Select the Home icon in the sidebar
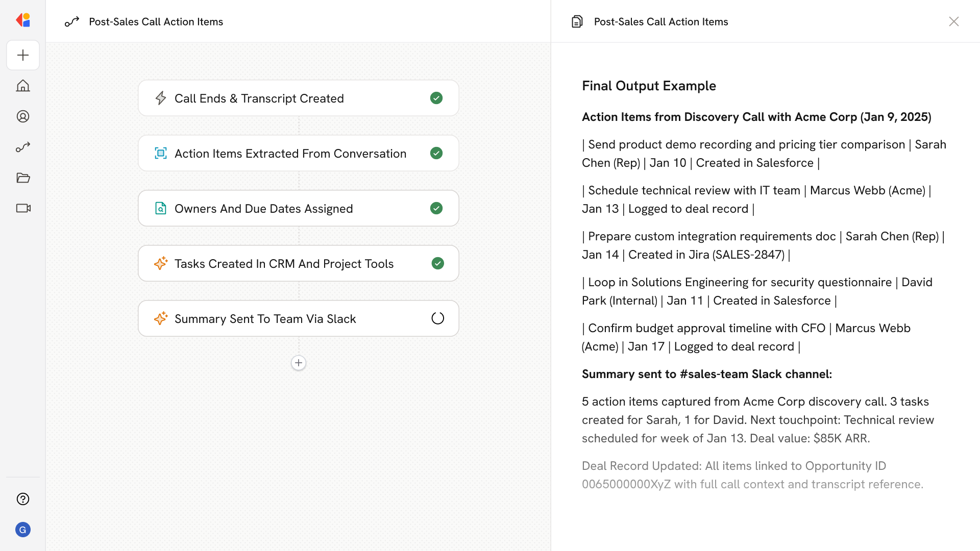This screenshot has height=551, width=980. point(23,86)
